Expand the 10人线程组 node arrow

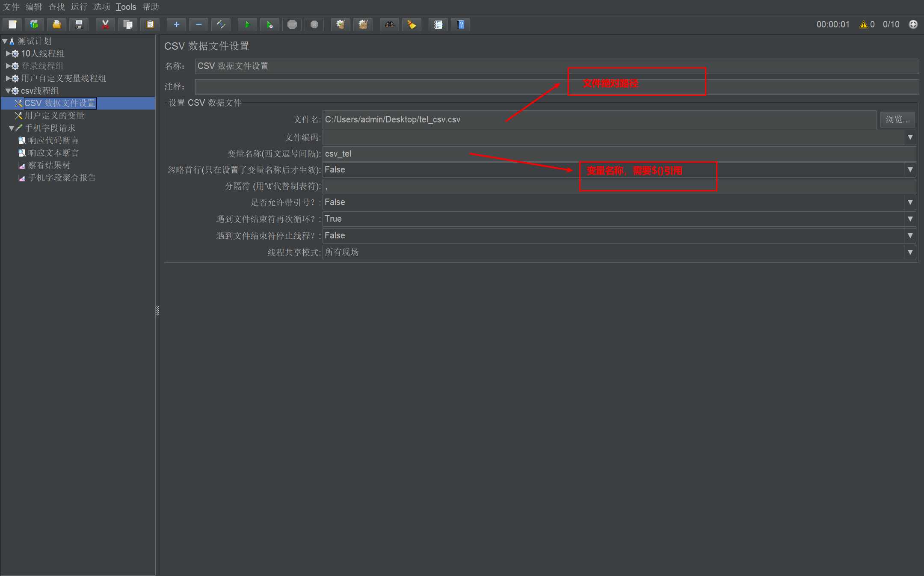8,53
